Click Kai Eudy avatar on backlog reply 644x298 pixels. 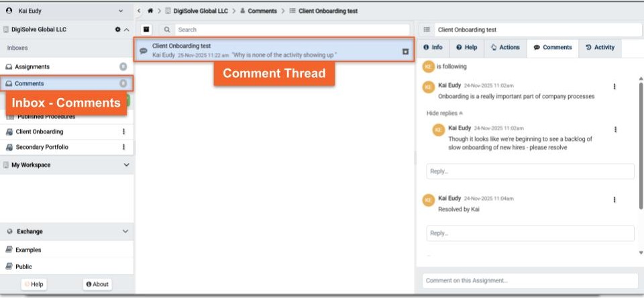tap(439, 130)
